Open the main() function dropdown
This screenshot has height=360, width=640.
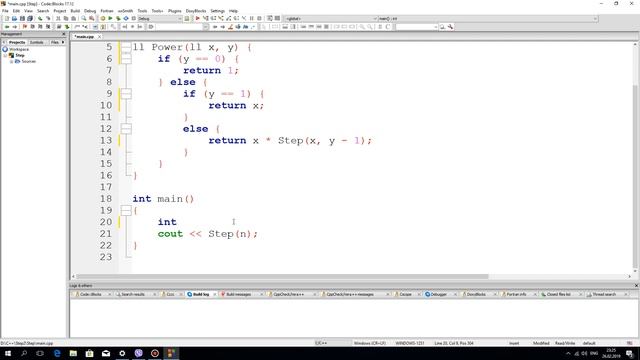(488, 18)
